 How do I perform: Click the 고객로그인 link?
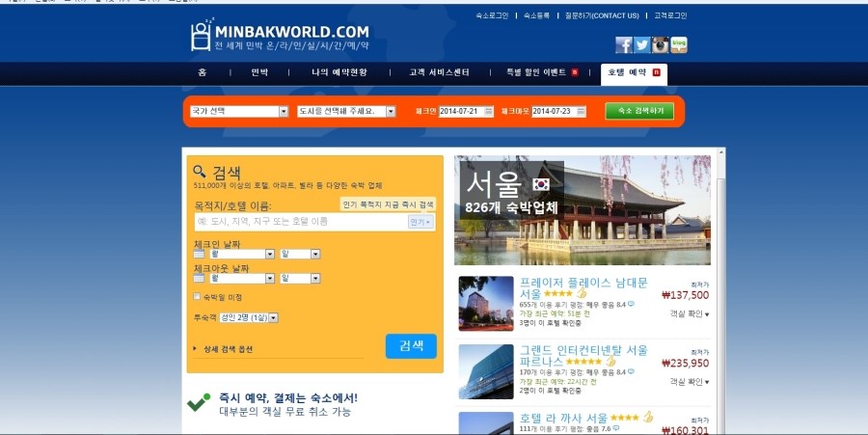(670, 16)
